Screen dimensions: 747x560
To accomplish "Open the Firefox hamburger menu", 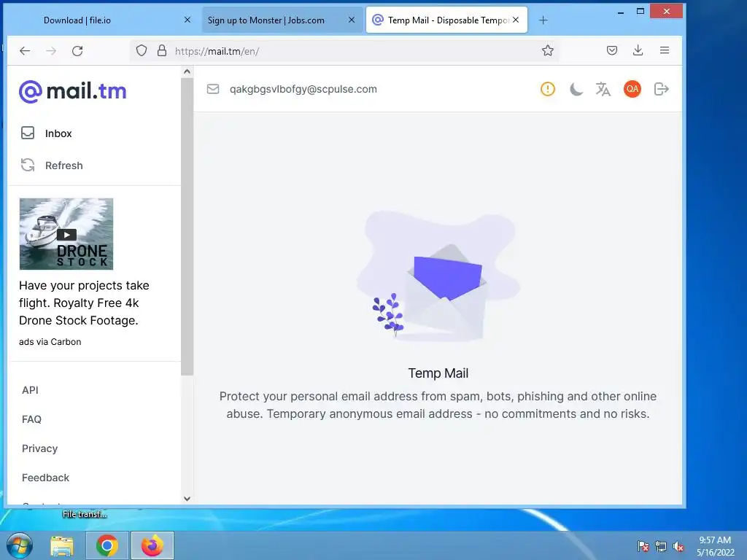I will [665, 50].
